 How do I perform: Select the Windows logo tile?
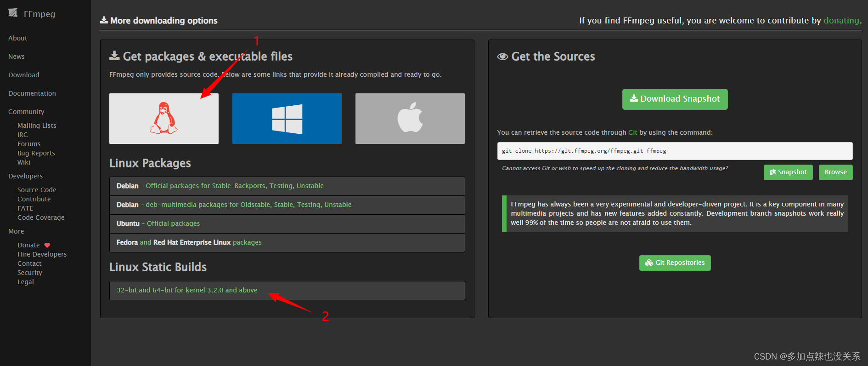(x=287, y=119)
